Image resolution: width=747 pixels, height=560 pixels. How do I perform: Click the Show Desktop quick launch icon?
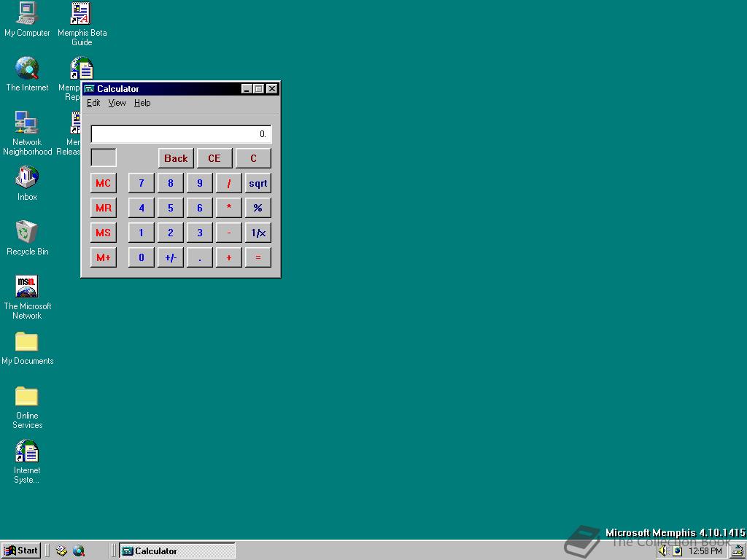tap(61, 551)
